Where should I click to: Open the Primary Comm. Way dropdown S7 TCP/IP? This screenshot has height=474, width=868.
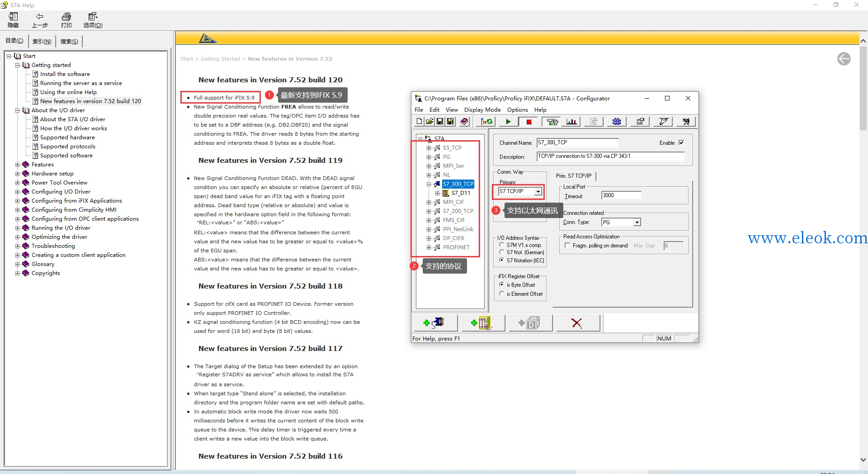click(538, 192)
